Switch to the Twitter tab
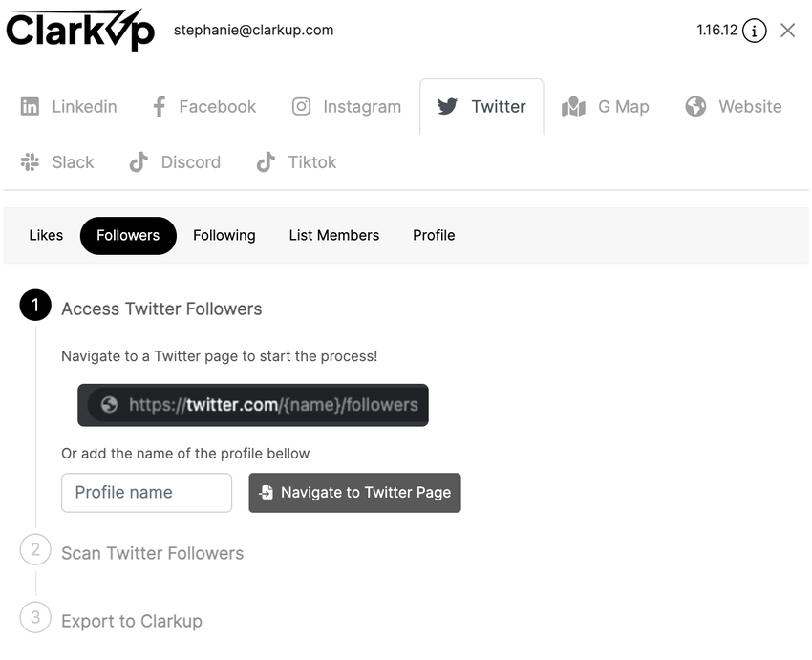Viewport: 812px width, 660px height. pos(481,107)
